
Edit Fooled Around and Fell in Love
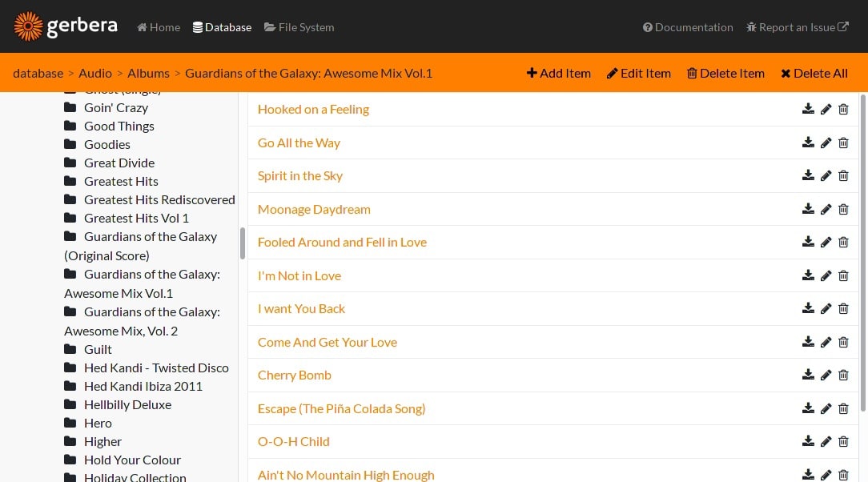(x=826, y=242)
